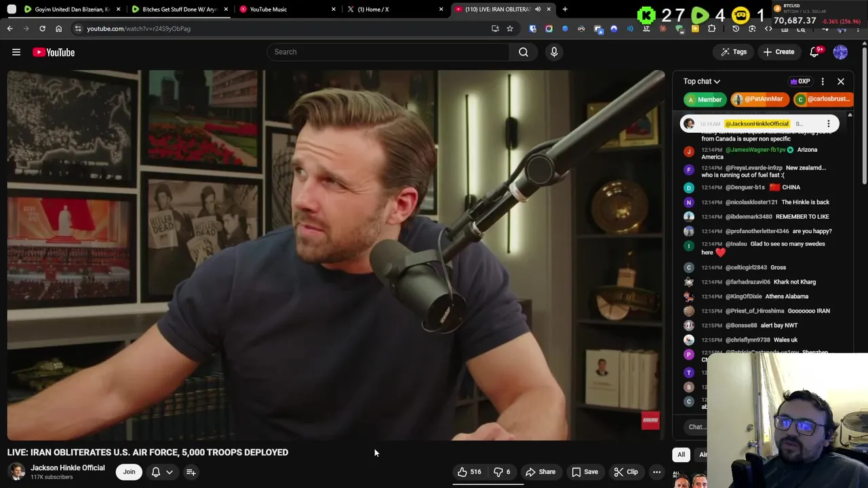Click the Rumble green play counter icon
Screen dimensions: 868x488
coord(700,15)
